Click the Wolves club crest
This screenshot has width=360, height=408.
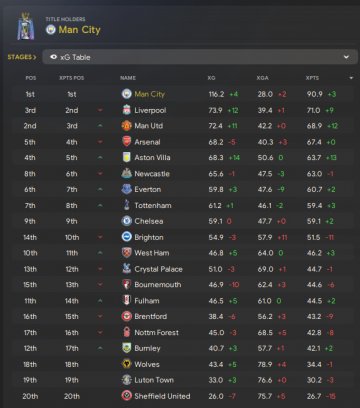coord(127,364)
